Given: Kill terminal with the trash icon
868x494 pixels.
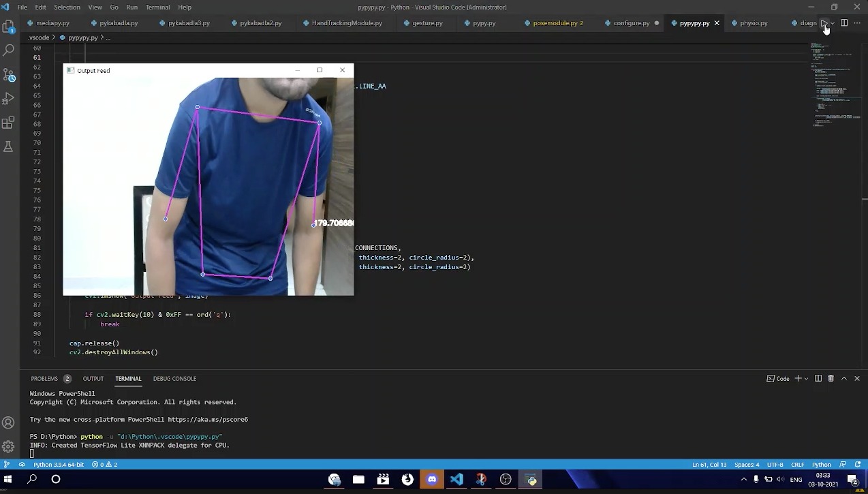Looking at the screenshot, I should 831,379.
